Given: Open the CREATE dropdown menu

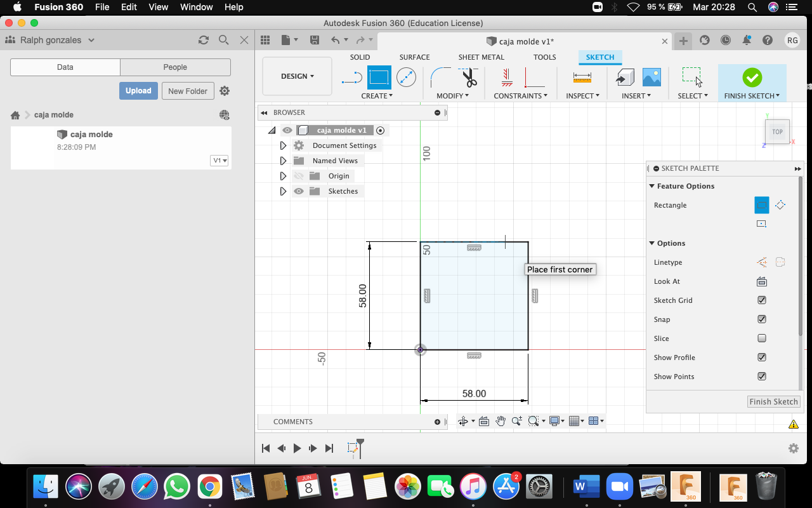Looking at the screenshot, I should 377,96.
